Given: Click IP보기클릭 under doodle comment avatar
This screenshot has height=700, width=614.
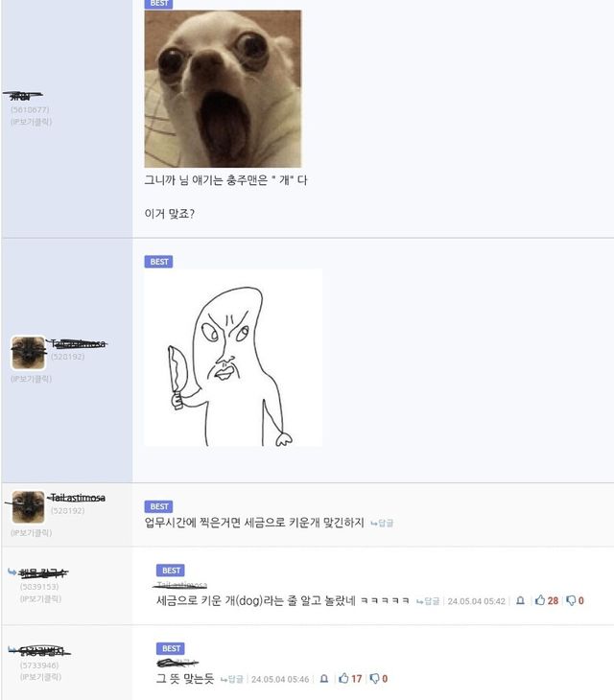Looking at the screenshot, I should pos(32,379).
